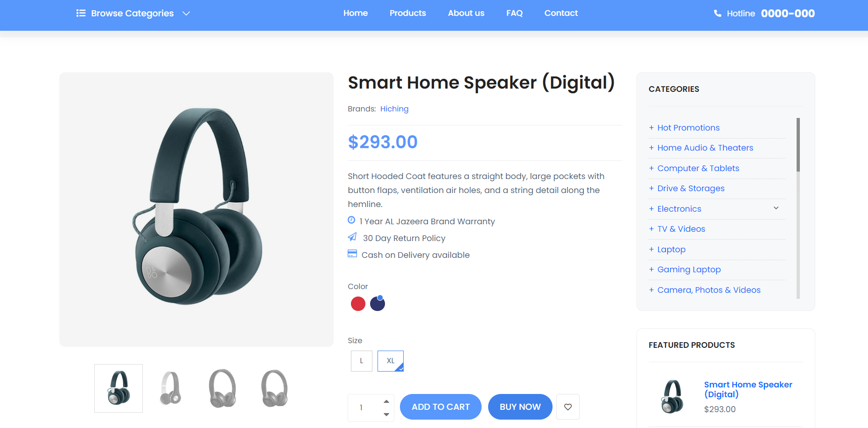Click the warranty clock icon
868x428 pixels.
(351, 220)
